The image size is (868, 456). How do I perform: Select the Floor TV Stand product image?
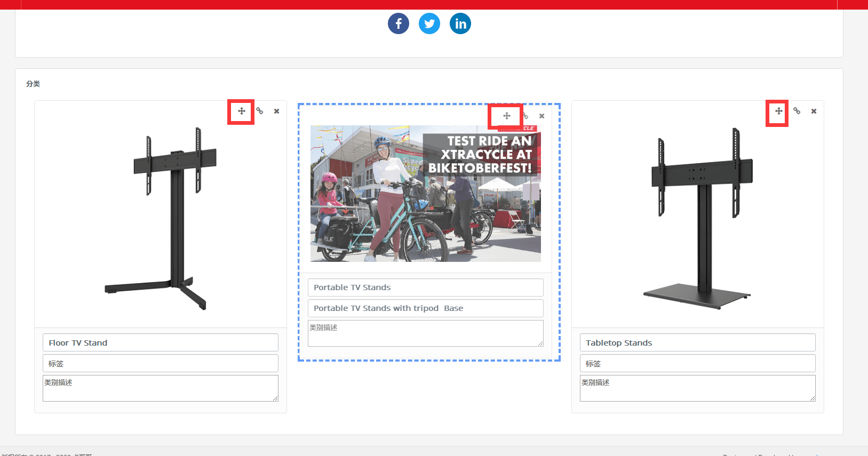161,219
